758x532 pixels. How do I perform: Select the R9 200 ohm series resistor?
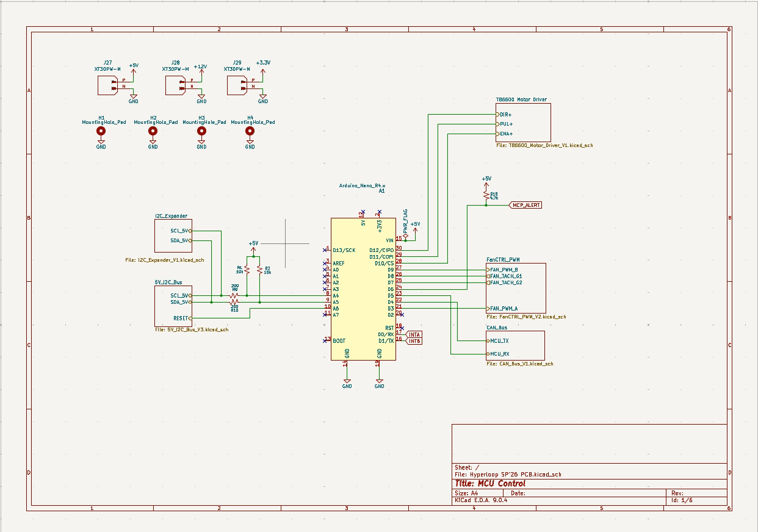point(234,294)
